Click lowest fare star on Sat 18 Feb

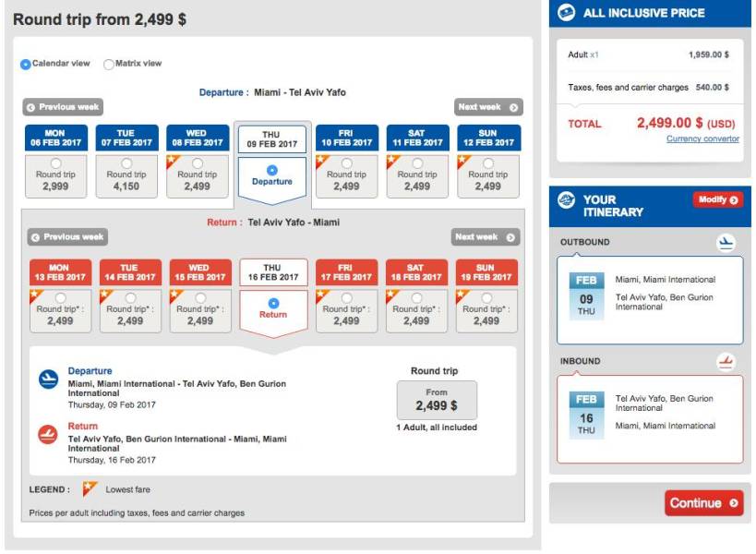tap(391, 295)
